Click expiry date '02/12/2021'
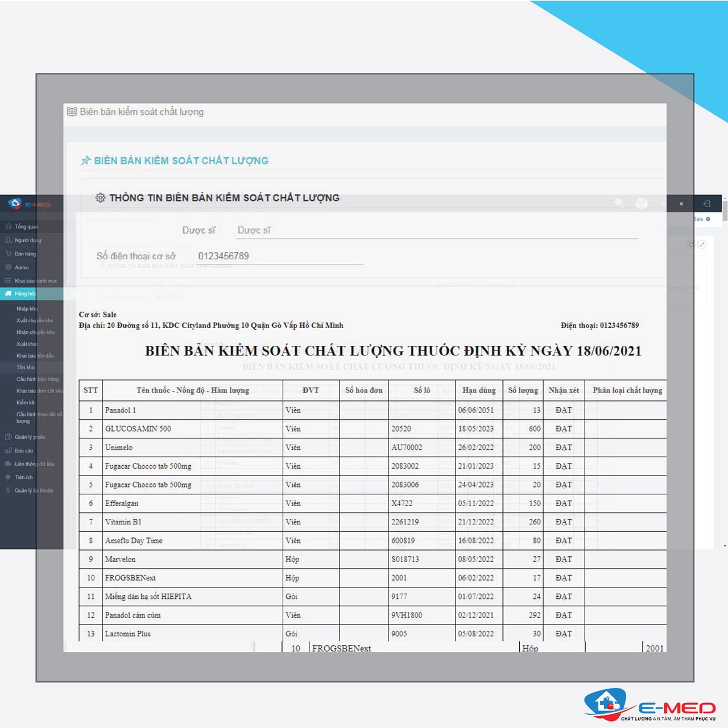Screen dimensions: 728x728 click(x=476, y=615)
